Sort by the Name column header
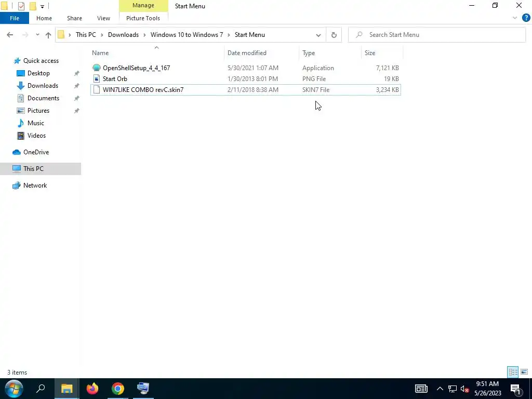Image resolution: width=532 pixels, height=399 pixels. tap(157, 53)
